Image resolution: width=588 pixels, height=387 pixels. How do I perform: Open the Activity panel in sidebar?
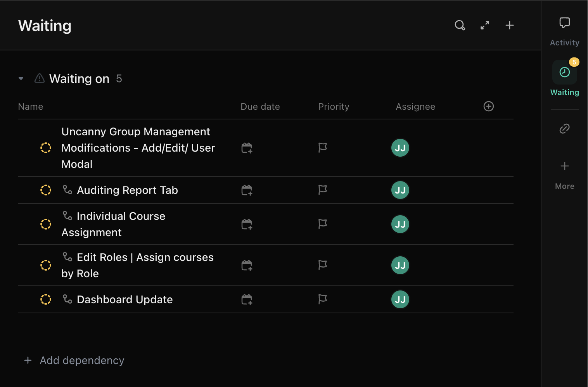point(564,31)
